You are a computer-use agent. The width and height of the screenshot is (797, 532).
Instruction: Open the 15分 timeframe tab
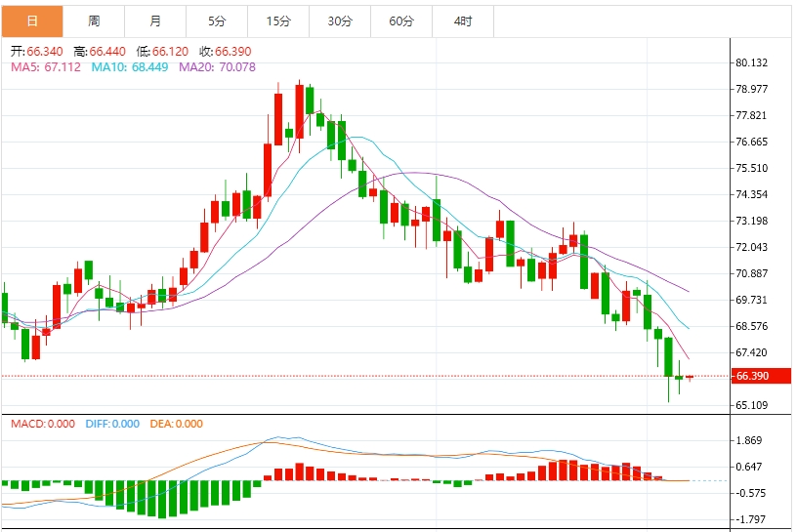278,21
